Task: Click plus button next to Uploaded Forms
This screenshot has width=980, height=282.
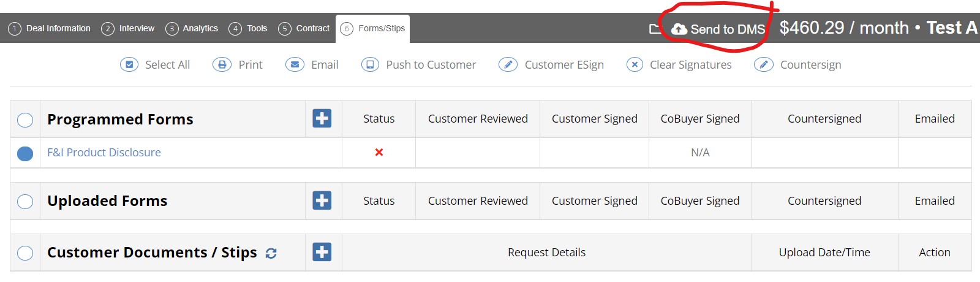Action: (x=322, y=200)
